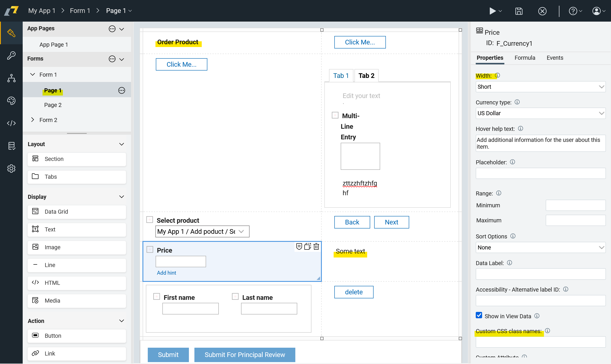The width and height of the screenshot is (611, 364).
Task: Click the save icon in top bar
Action: click(519, 11)
